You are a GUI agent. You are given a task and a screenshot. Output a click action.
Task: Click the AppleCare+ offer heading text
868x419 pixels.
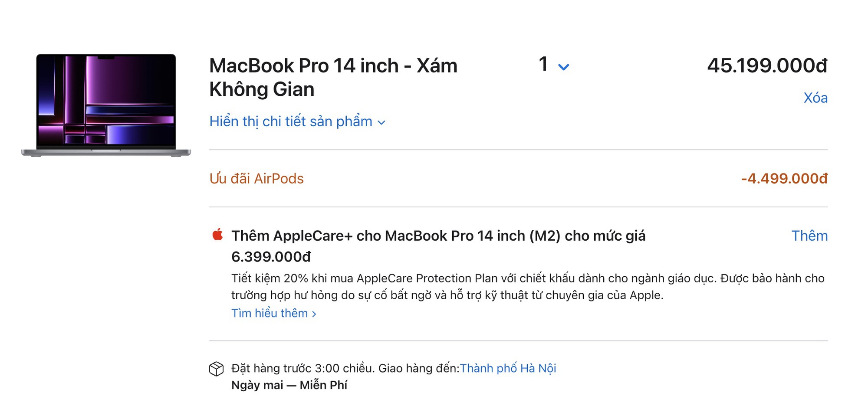(x=438, y=236)
